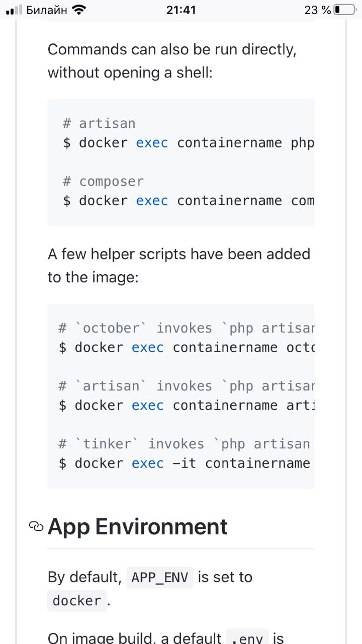Viewport: 362px width, 644px height.
Task: Tap the `october` invokes comment line
Action: (187, 328)
